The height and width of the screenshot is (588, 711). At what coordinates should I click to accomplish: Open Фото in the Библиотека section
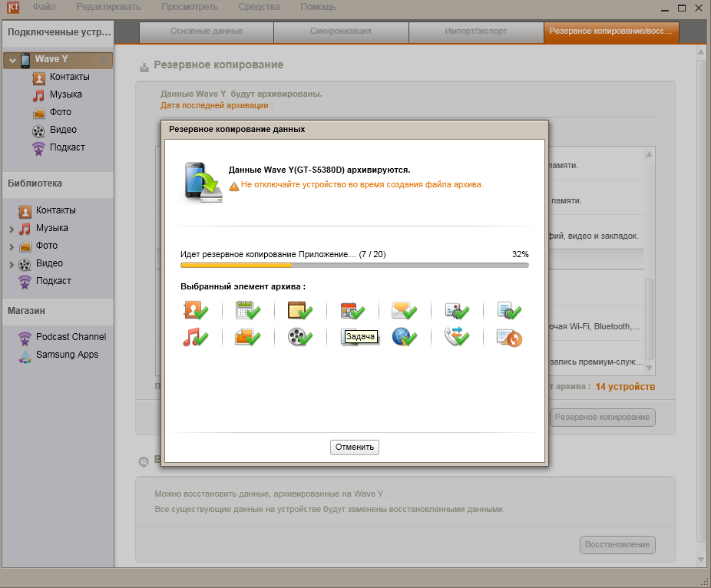(47, 246)
